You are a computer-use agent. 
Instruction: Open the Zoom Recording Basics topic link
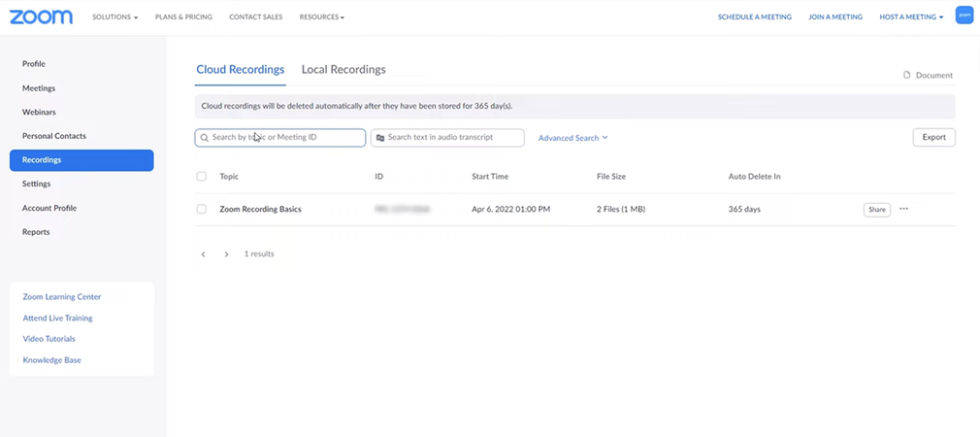260,209
